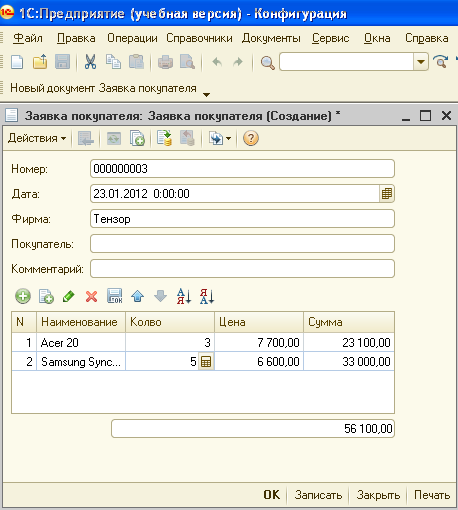The width and height of the screenshot is (458, 510).
Task: Copy table row with the copy-row icon
Action: tap(46, 296)
